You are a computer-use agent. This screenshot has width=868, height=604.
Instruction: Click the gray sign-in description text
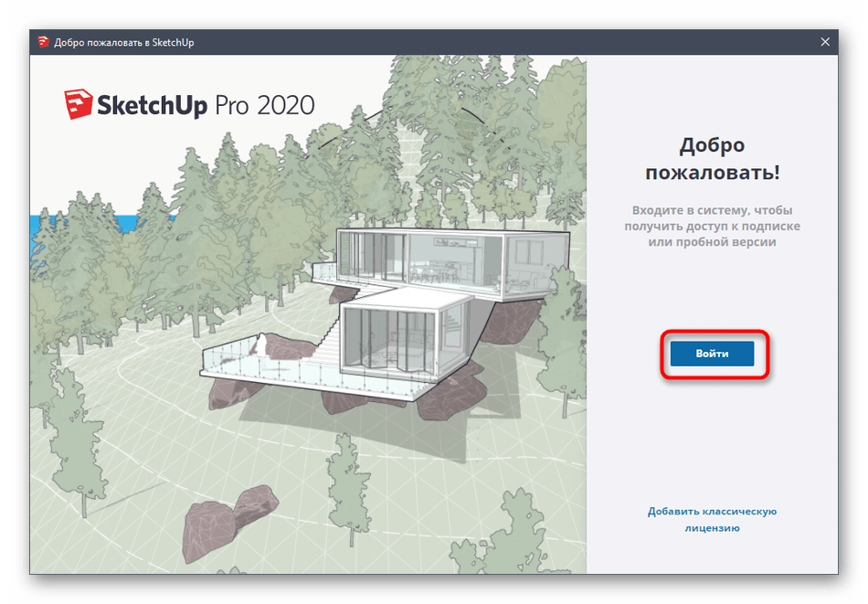tap(712, 226)
